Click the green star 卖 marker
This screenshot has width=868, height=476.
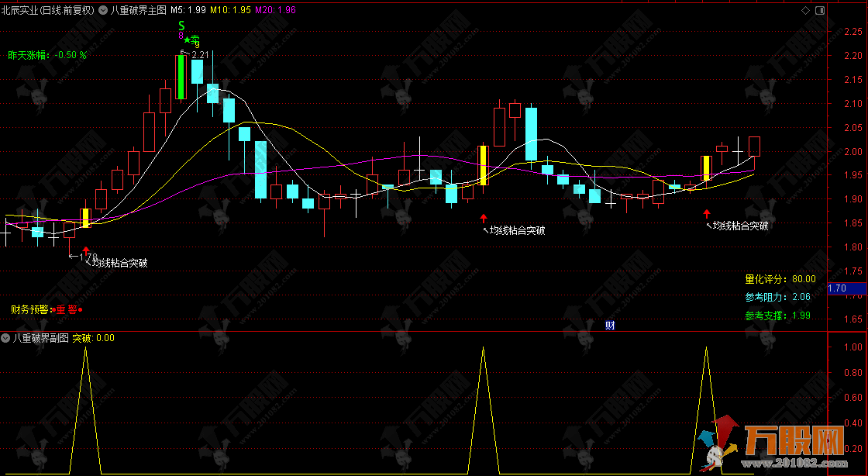coord(191,40)
